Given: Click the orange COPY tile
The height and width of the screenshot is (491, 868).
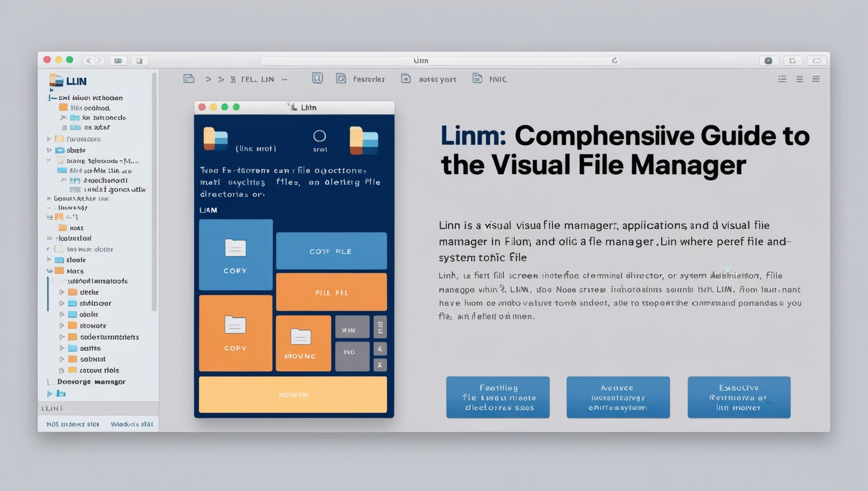Looking at the screenshot, I should 236,333.
